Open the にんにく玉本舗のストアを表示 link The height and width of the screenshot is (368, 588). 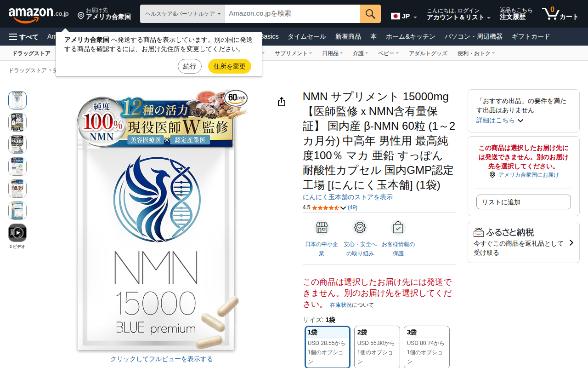(348, 197)
